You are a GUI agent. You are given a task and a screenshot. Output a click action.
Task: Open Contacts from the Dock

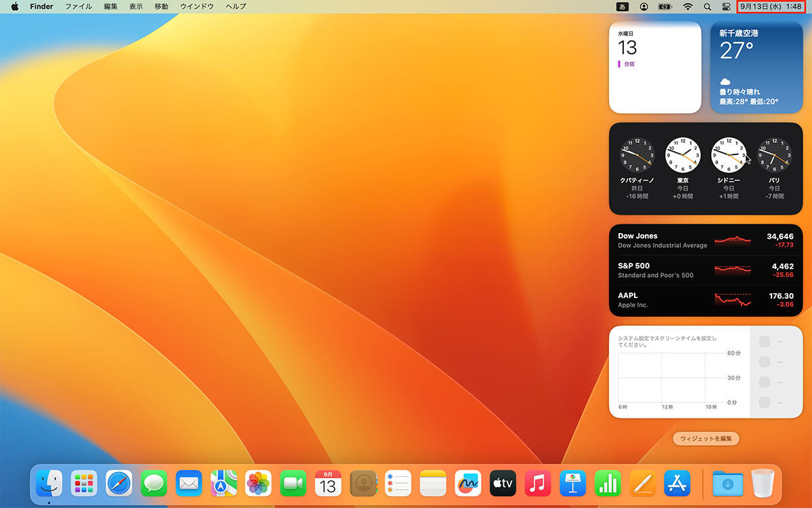coord(363,484)
